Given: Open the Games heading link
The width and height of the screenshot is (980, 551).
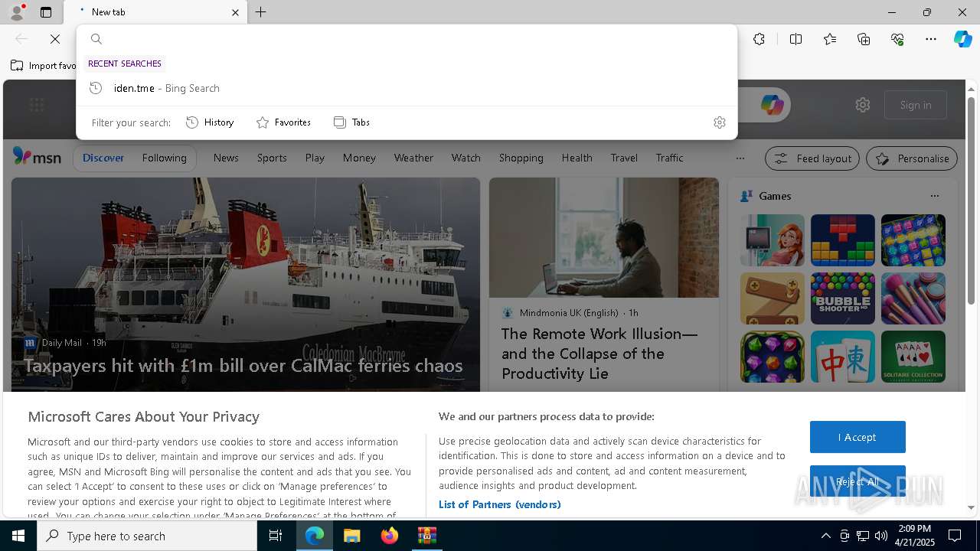Looking at the screenshot, I should coord(775,196).
